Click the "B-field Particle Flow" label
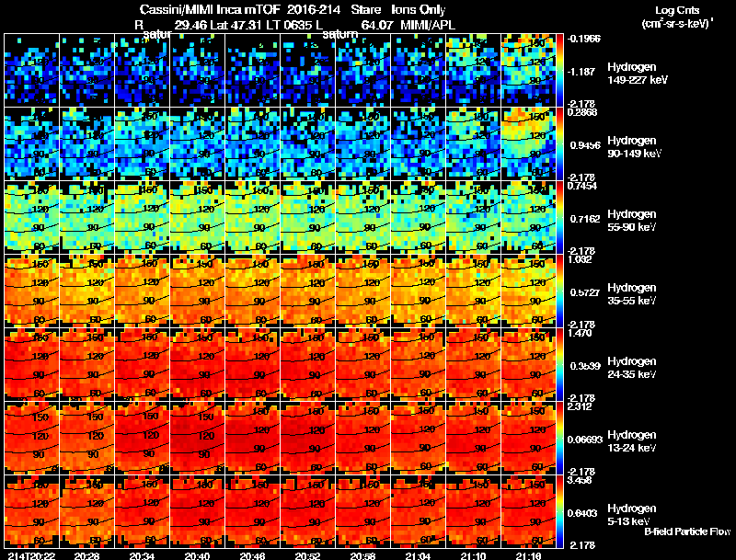 pos(687,531)
